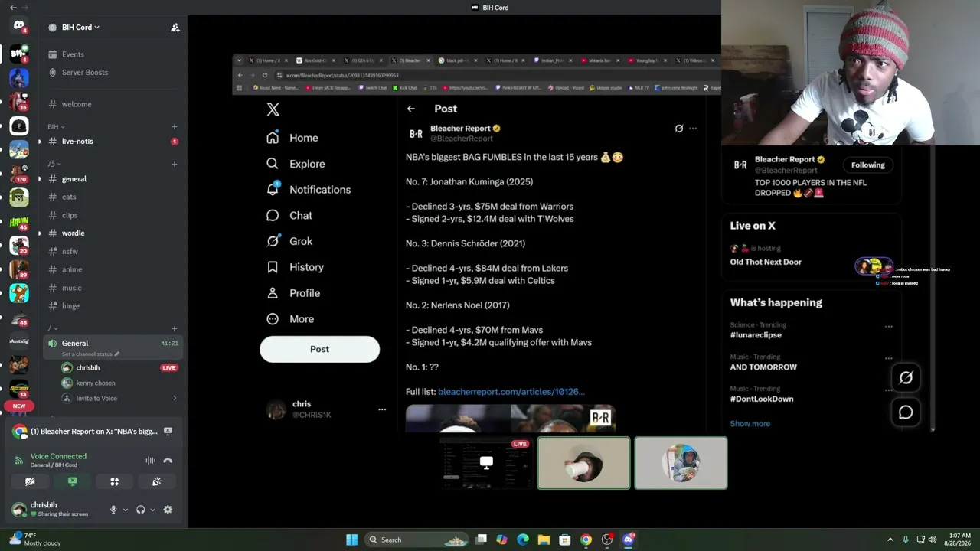Viewport: 980px width, 551px height.
Task: Click Invite to Voice
Action: click(119, 399)
